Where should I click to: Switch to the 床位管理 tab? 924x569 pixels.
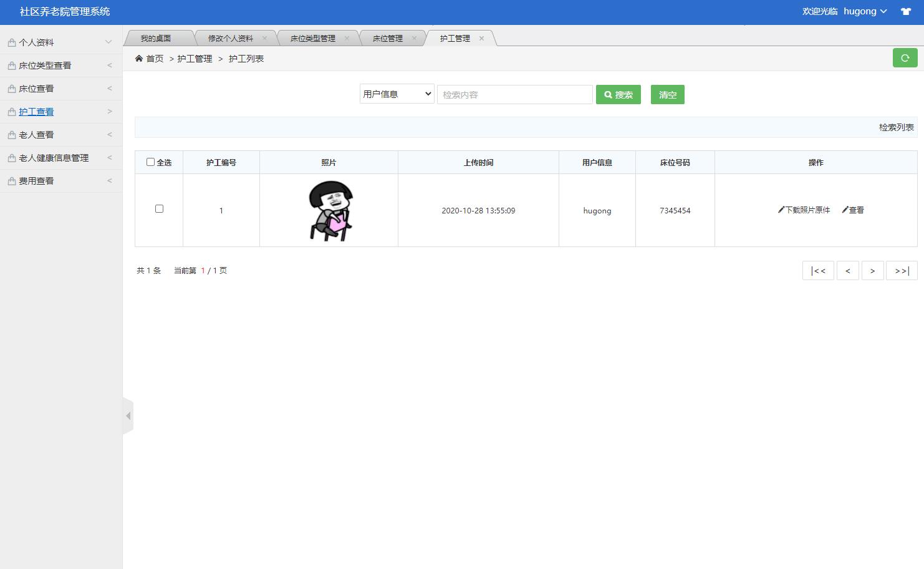click(x=388, y=37)
